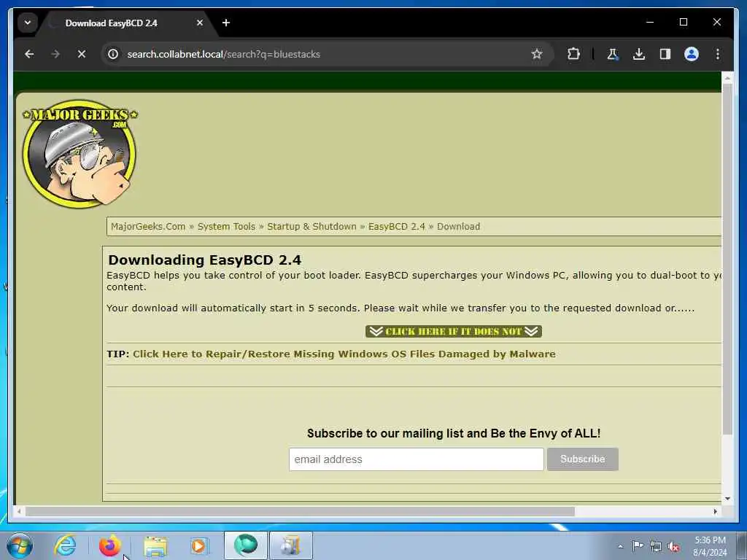Screen dimensions: 747x560
Task: Go back to the previous page
Action: click(29, 54)
